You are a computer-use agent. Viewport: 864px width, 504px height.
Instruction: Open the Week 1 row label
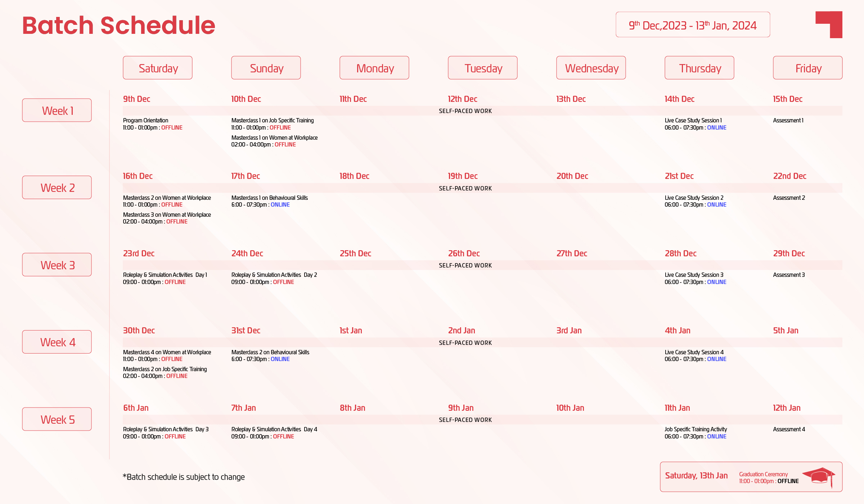57,111
